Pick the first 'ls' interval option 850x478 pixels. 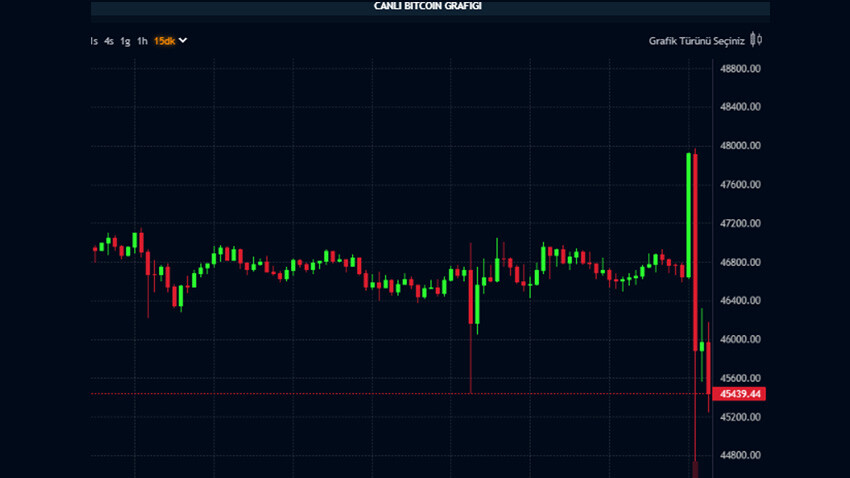[x=94, y=41]
